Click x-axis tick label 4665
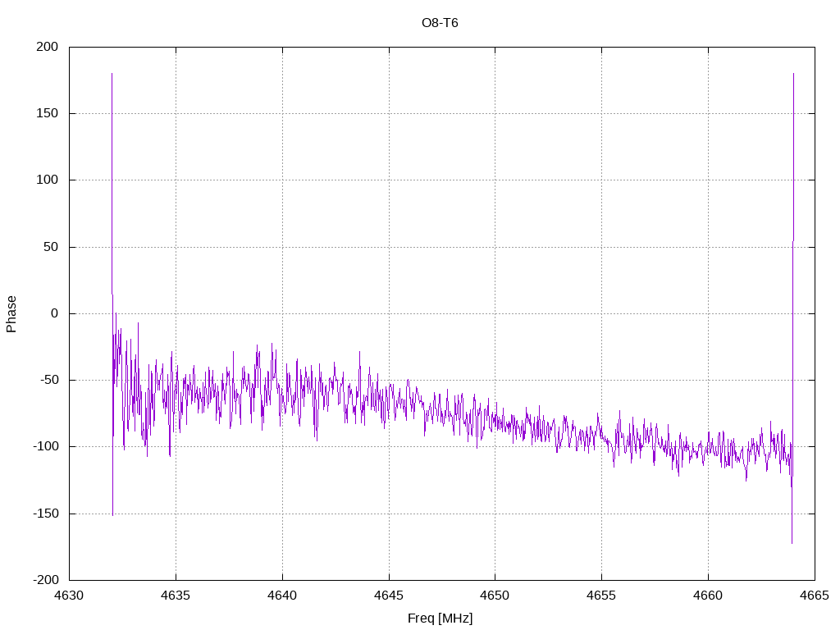The width and height of the screenshot is (840, 630). (x=815, y=596)
